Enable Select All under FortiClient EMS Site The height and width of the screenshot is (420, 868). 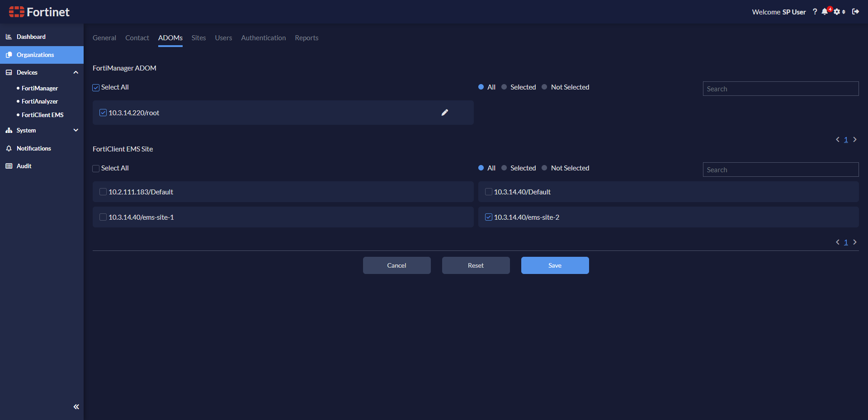coord(95,168)
